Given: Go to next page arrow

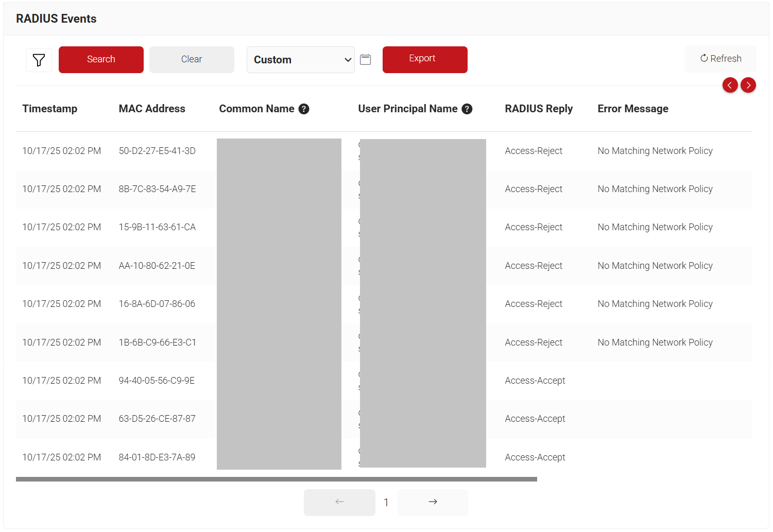Looking at the screenshot, I should [433, 502].
